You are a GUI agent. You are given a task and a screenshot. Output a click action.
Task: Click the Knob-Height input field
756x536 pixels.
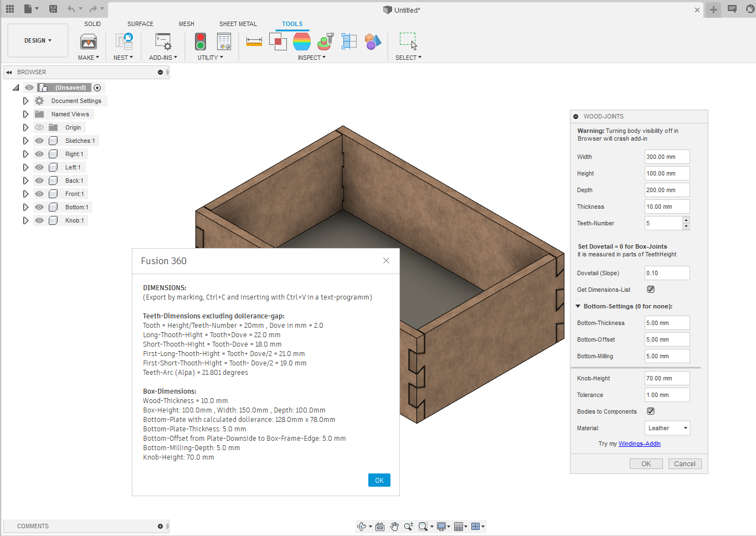[x=667, y=378]
